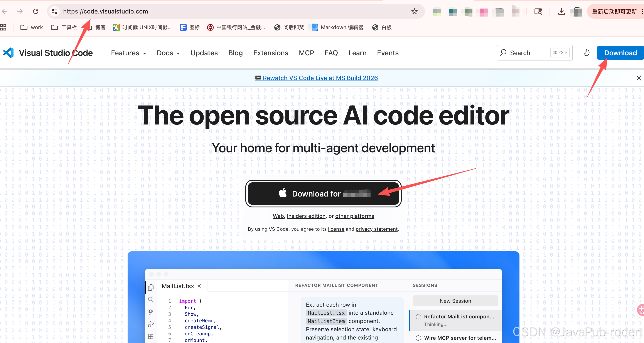Expand the Features dropdown menu
Image resolution: width=644 pixels, height=343 pixels.
coord(128,53)
